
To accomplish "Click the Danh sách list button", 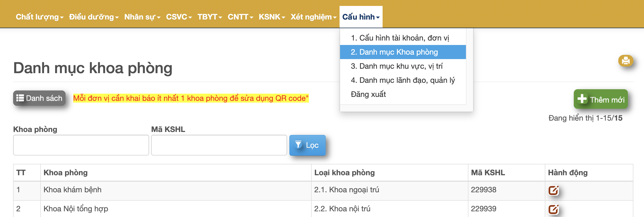I will (39, 98).
